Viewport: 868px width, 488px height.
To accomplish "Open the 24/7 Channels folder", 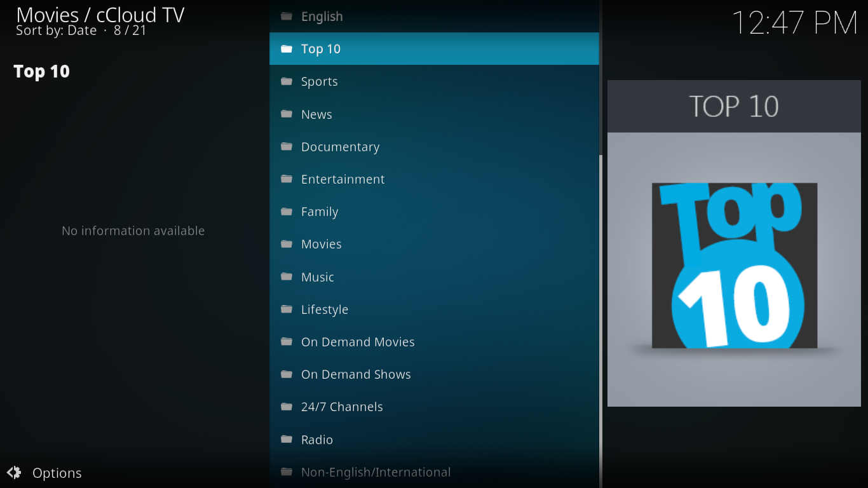I will [342, 407].
